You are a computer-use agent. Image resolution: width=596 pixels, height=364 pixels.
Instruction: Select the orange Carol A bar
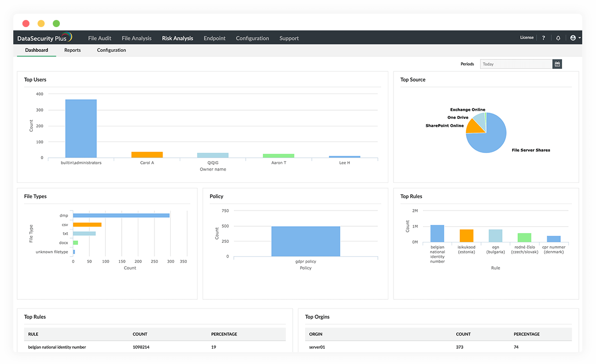point(147,154)
